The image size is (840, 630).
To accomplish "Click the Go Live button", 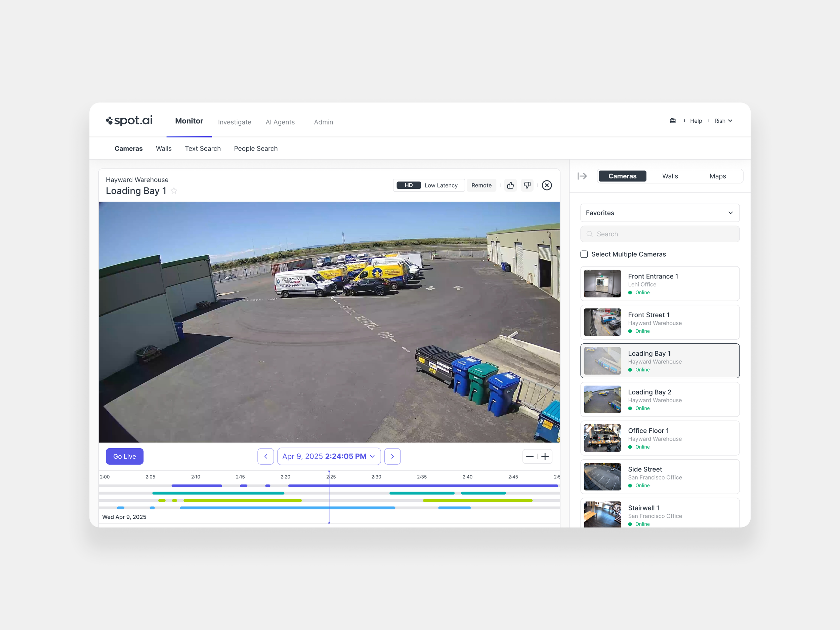I will click(x=125, y=456).
